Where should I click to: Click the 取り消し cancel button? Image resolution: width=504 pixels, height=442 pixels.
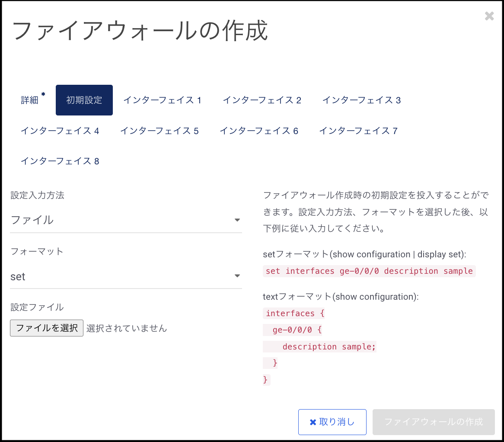[332, 422]
